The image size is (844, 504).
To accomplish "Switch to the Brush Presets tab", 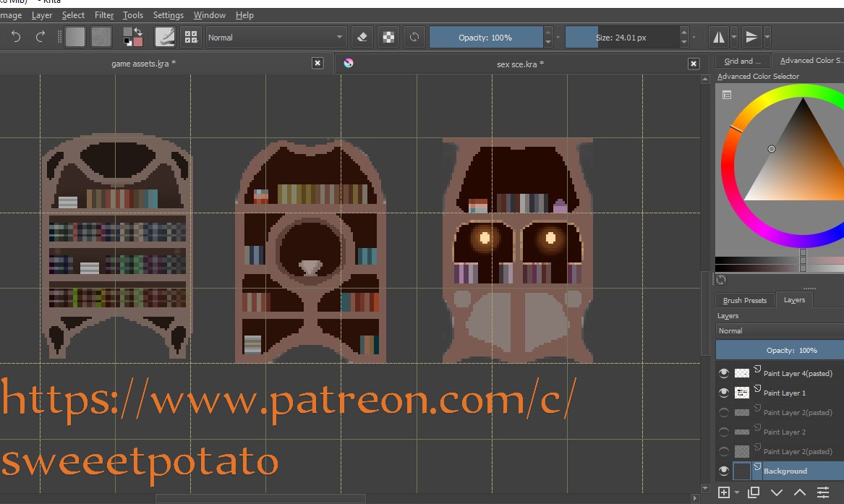I will pyautogui.click(x=745, y=300).
